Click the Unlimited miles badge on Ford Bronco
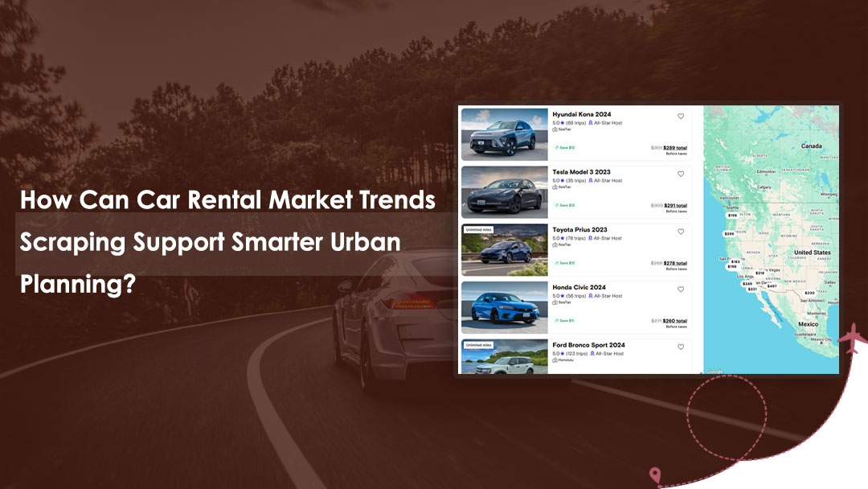Screen dimensions: 868x489 (x=478, y=345)
